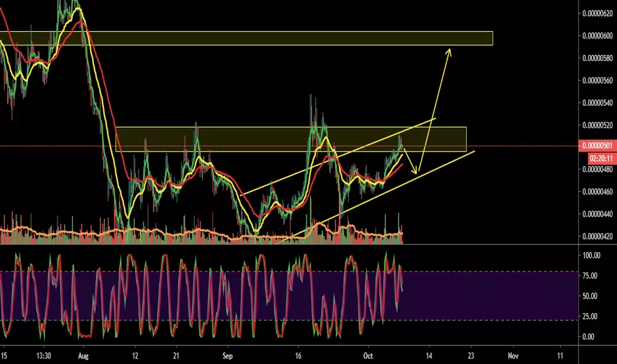Click the 13:30 time label
This screenshot has height=364, width=617.
[x=44, y=356]
